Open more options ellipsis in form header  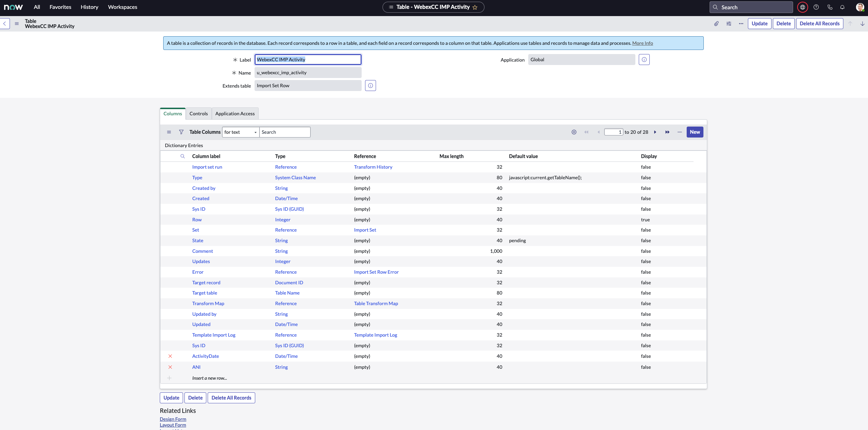741,24
